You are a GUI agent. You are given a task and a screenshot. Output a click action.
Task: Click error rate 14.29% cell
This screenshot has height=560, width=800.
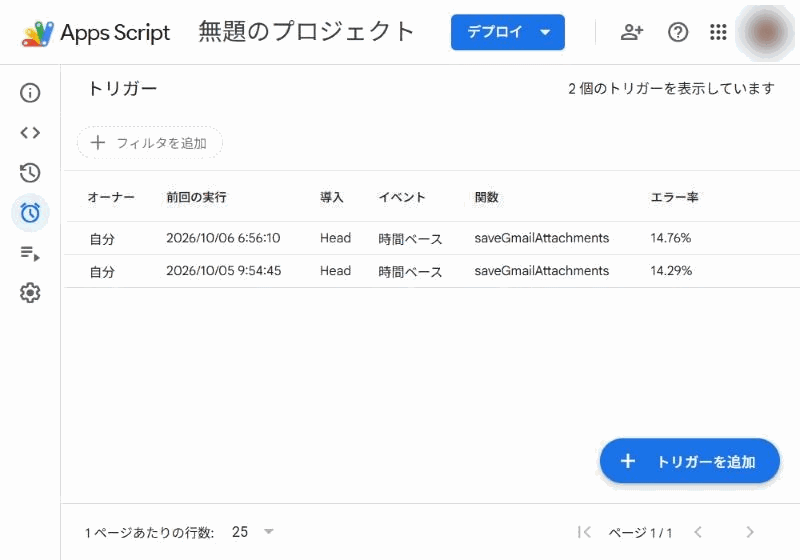(671, 271)
